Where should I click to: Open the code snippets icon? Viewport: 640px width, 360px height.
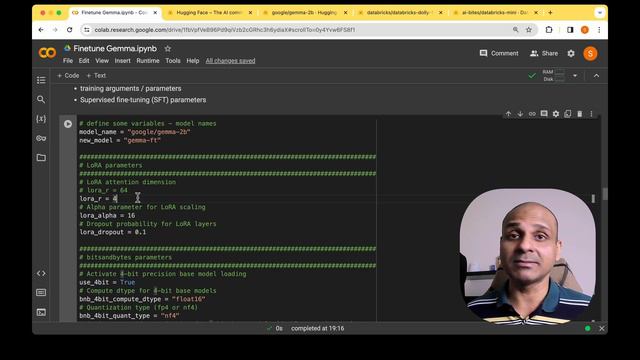41,273
